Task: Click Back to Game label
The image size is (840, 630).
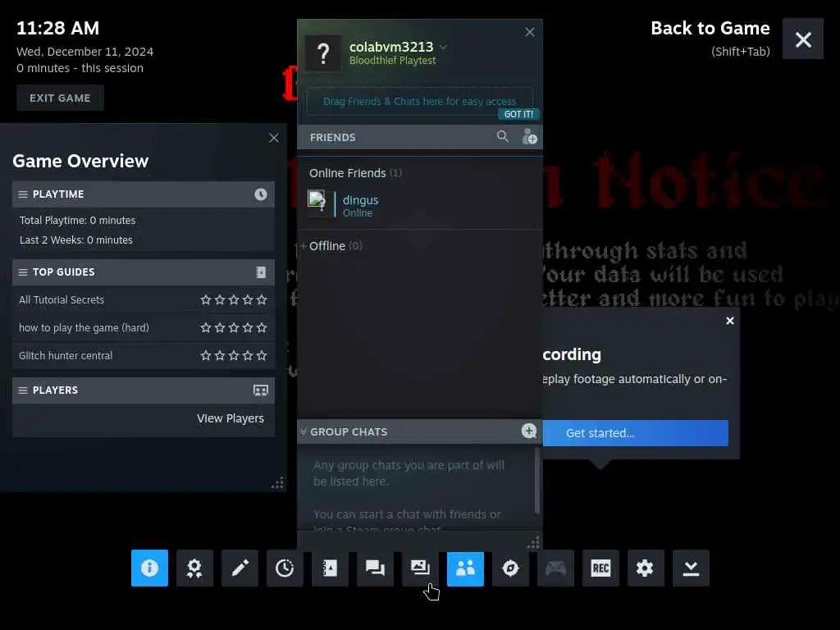Action: click(x=710, y=29)
